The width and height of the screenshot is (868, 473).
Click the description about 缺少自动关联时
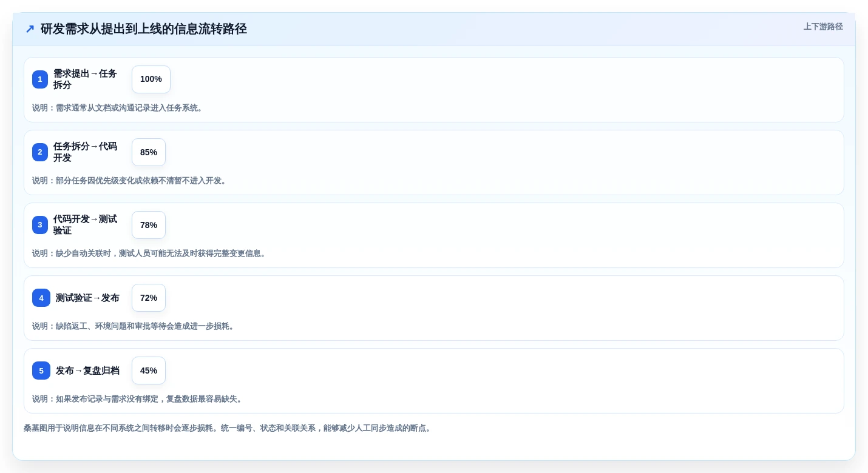coord(151,253)
